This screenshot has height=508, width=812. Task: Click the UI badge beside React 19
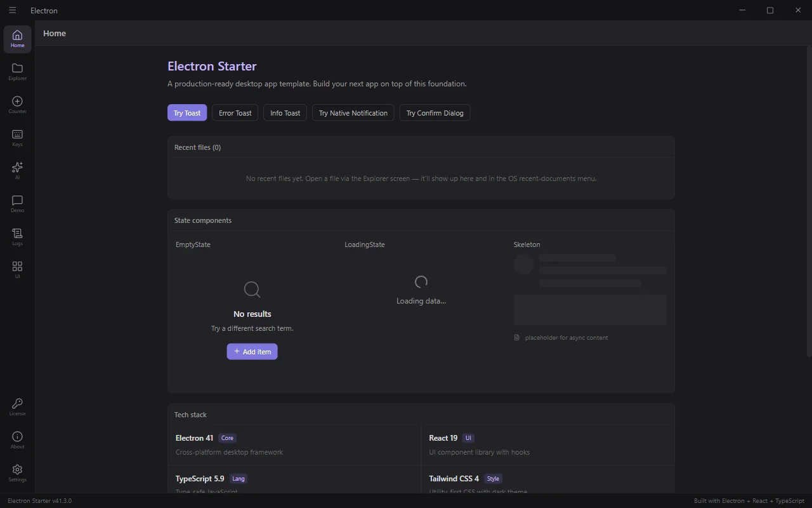pos(468,438)
